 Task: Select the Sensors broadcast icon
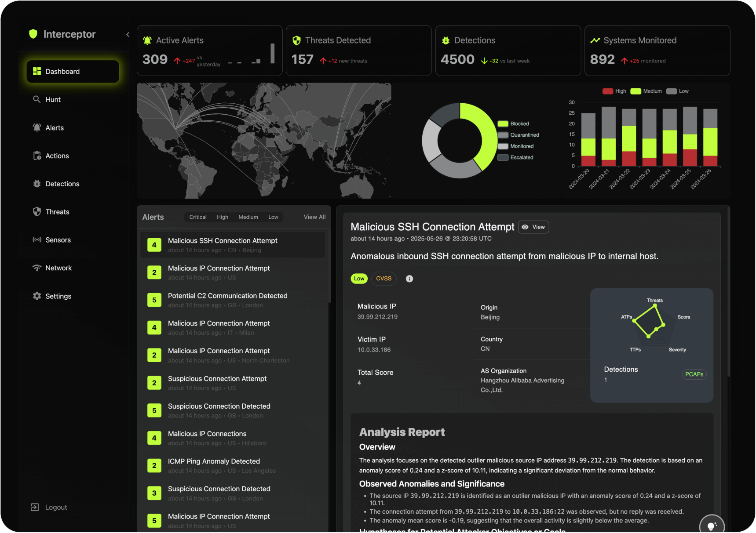[x=37, y=240]
